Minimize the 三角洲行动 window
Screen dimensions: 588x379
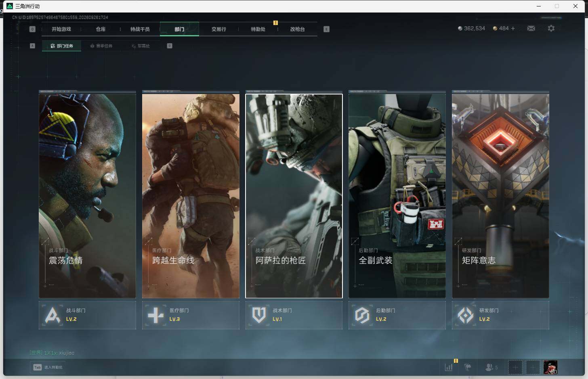(x=539, y=6)
